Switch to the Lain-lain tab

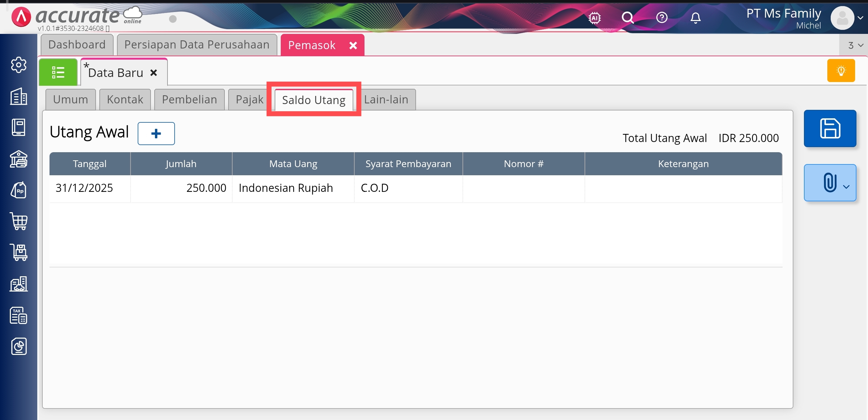click(386, 100)
